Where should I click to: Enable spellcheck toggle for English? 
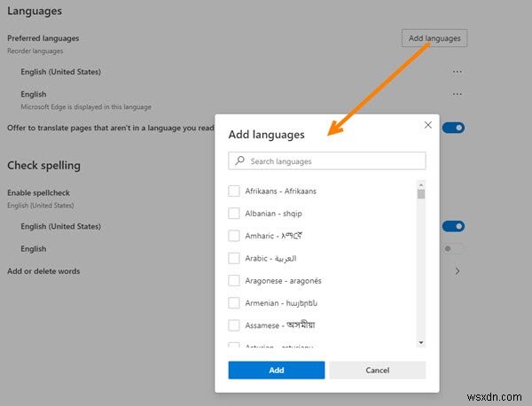[454, 249]
